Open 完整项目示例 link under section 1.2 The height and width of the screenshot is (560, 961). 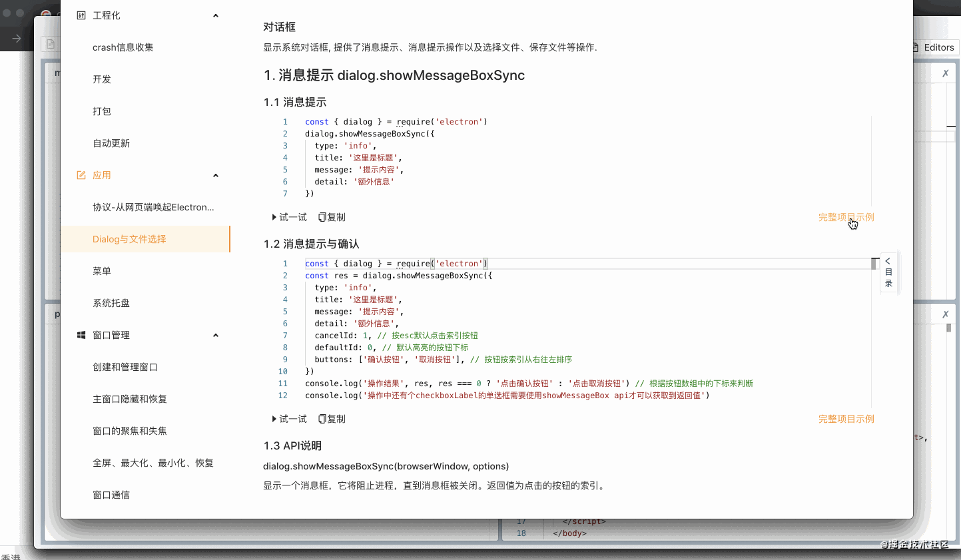[x=846, y=419]
